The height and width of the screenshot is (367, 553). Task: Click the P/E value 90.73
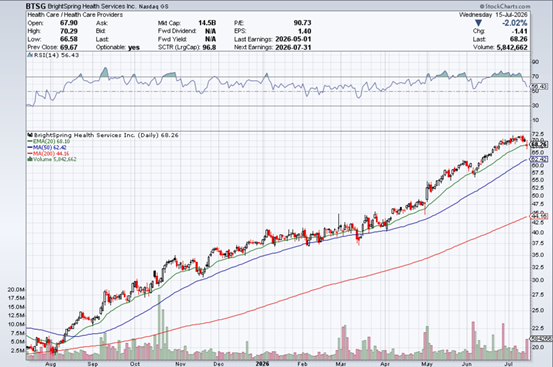coord(302,23)
